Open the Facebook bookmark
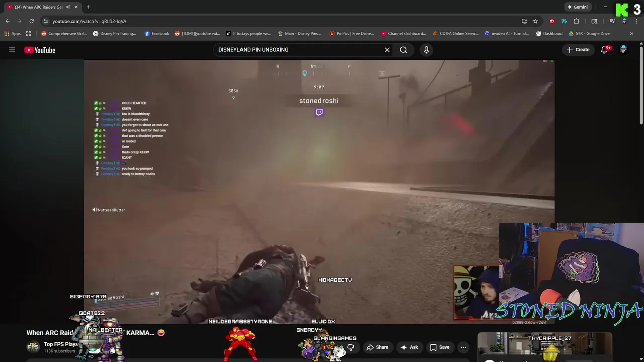The width and height of the screenshot is (644, 362). click(x=156, y=34)
